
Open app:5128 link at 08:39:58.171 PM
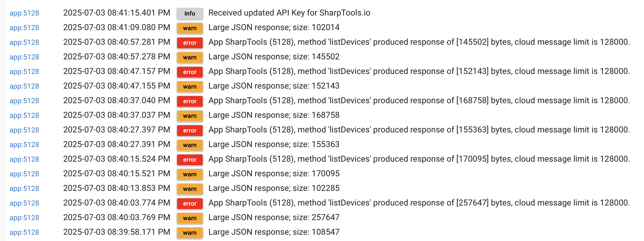coord(24,232)
